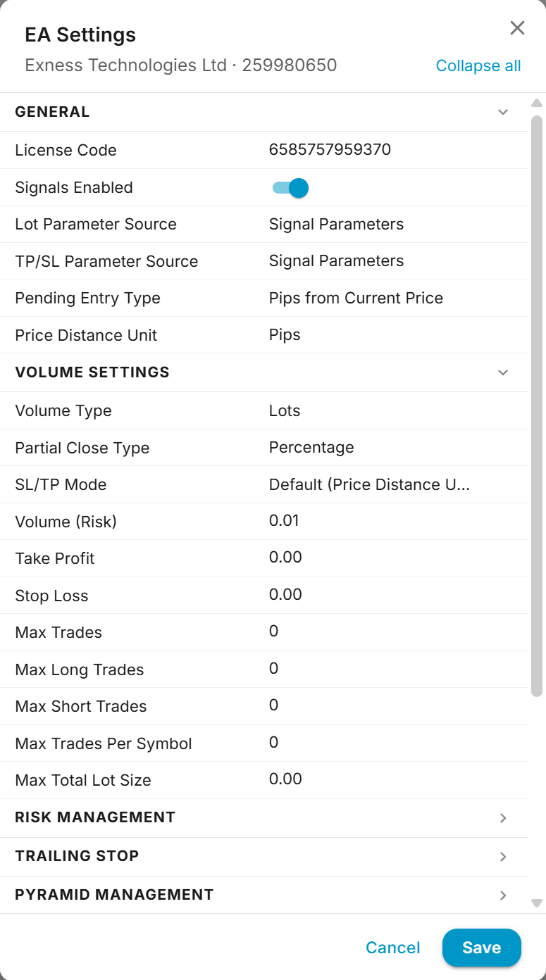Cancel changes to EA Settings
This screenshot has height=980, width=546.
[392, 948]
